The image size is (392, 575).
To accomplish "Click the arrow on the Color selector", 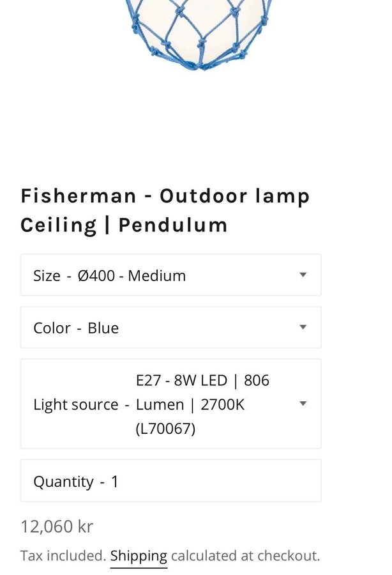I will (x=303, y=328).
